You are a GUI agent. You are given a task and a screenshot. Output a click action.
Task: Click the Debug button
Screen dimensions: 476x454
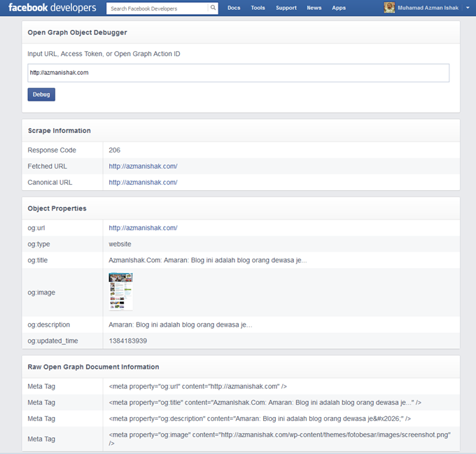(41, 94)
